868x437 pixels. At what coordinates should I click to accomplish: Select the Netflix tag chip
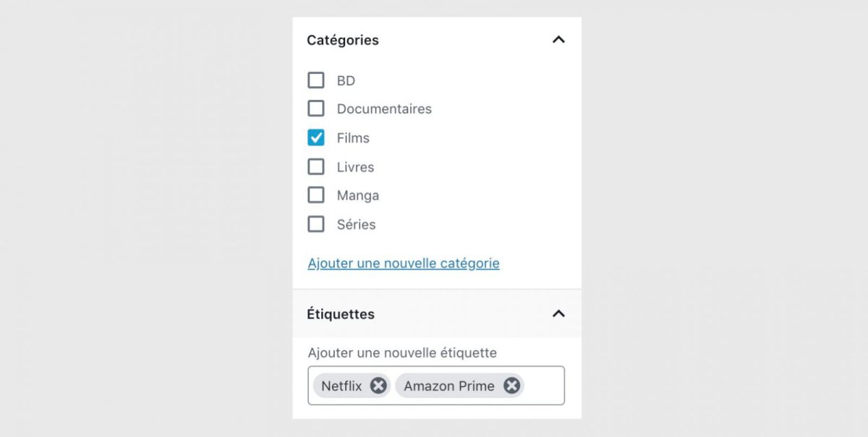[341, 386]
